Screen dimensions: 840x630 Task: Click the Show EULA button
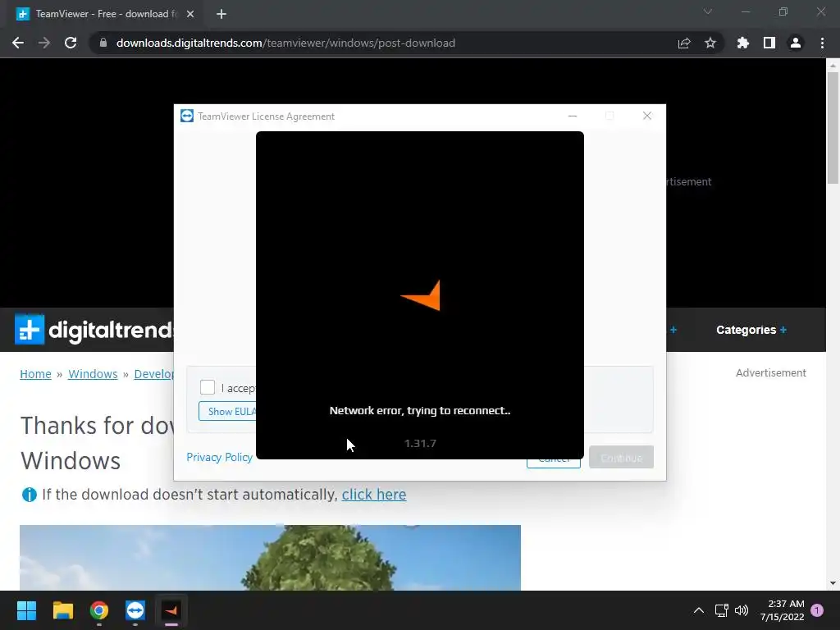pos(228,412)
